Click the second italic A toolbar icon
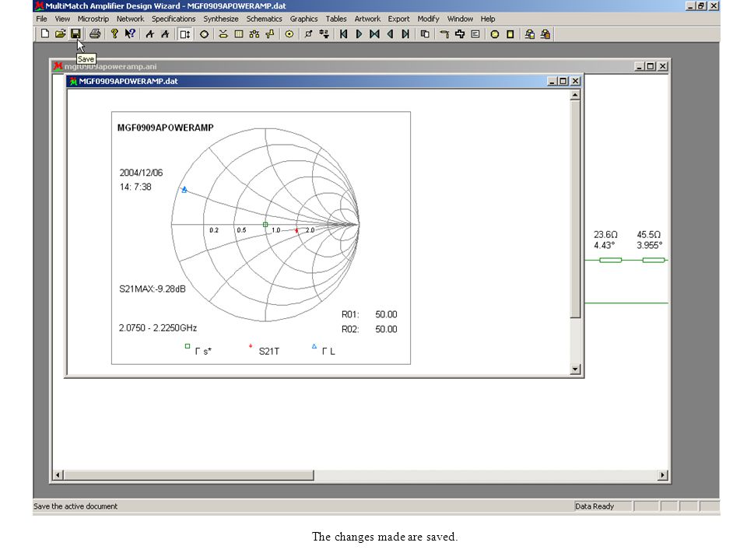Screen dimensions: 747x560 [165, 33]
